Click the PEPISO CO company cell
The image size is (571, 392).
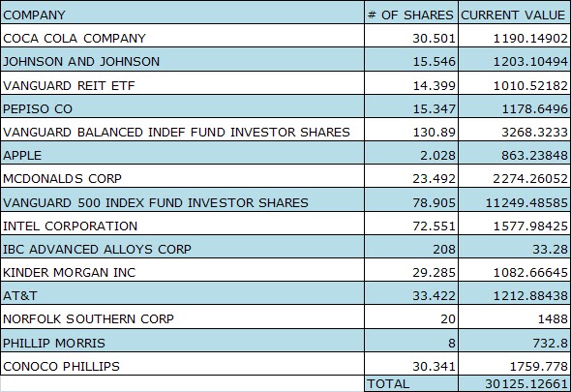182,106
